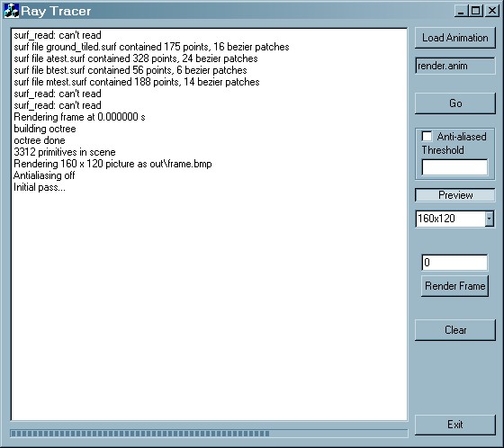Exit the application using Exit button

click(455, 425)
